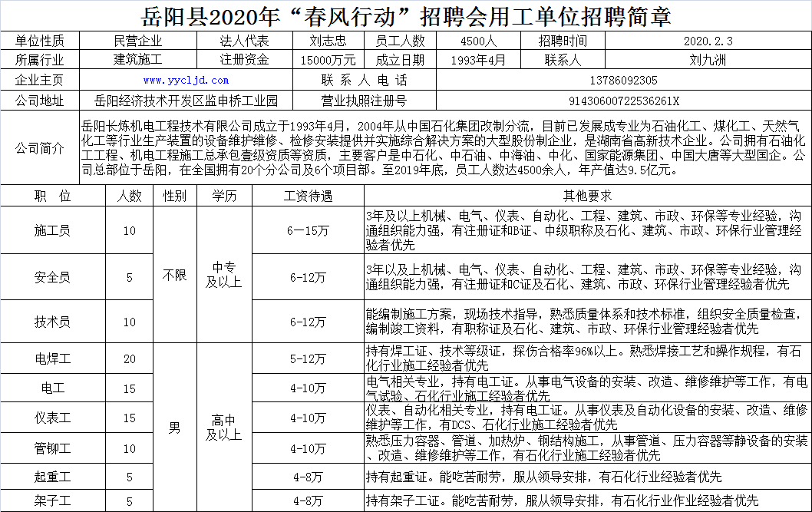812x512 pixels.
Task: Click the document title containing 春风行动
Action: click(406, 16)
